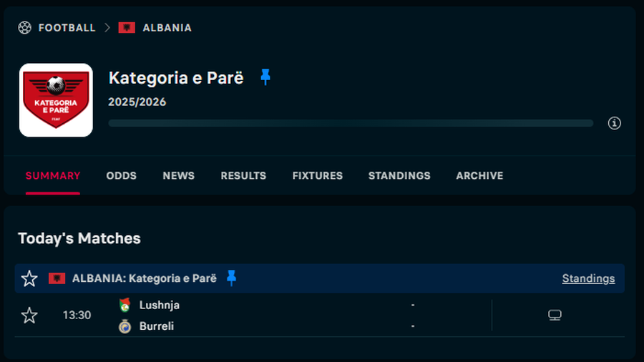Toggle the pin icon in the league row

pyautogui.click(x=231, y=278)
